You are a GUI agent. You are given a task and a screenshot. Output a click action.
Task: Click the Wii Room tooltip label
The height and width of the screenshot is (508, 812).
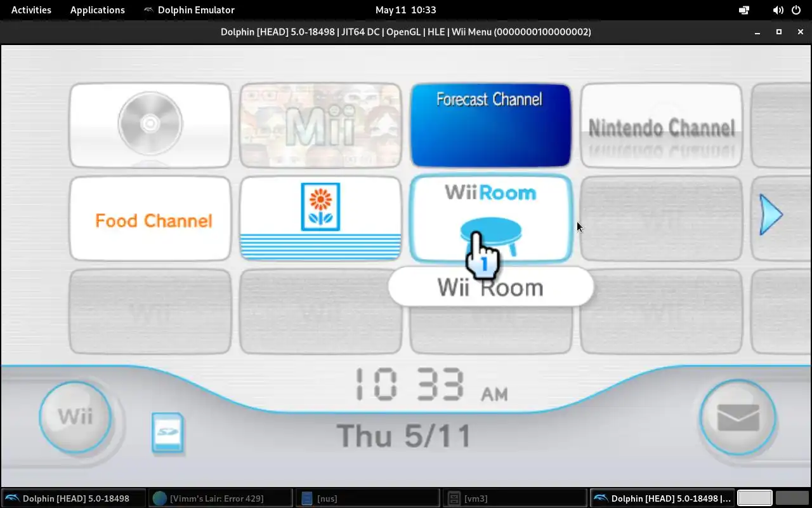click(x=491, y=287)
